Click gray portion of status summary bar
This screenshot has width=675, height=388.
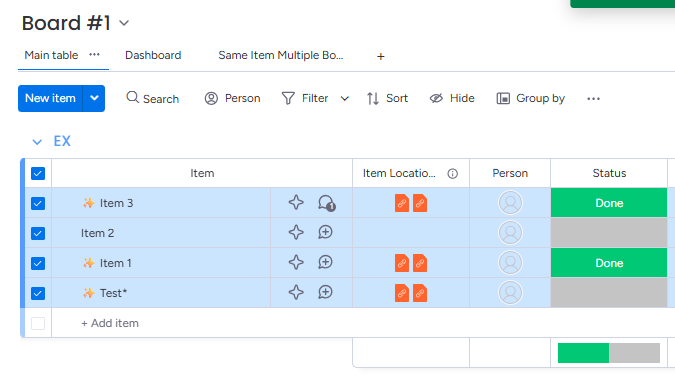(635, 353)
